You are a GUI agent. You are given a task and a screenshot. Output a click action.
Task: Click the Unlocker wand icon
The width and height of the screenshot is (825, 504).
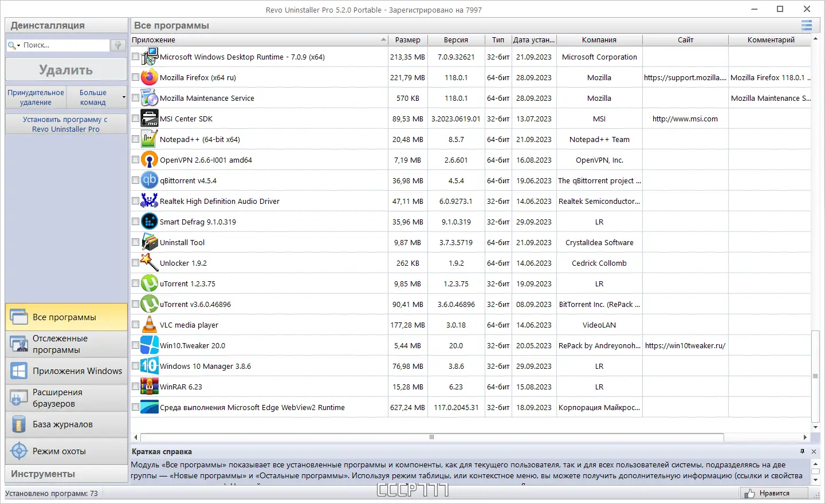[150, 263]
